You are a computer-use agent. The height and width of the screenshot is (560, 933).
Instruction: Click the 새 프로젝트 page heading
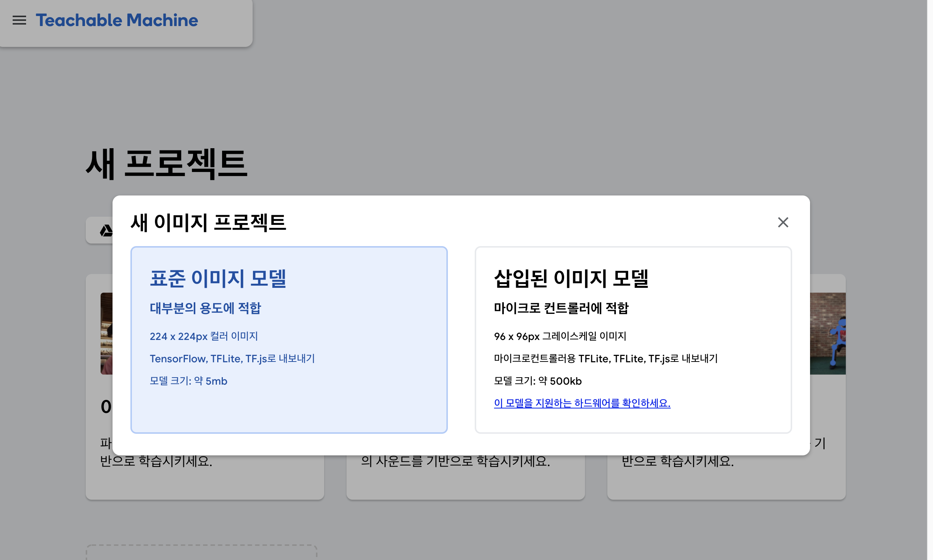tap(167, 164)
